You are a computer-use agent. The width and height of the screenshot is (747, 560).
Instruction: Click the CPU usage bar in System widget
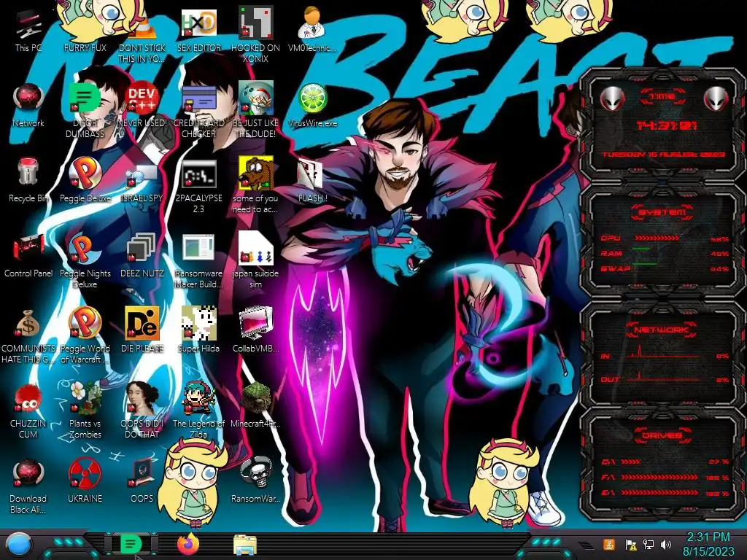[656, 238]
